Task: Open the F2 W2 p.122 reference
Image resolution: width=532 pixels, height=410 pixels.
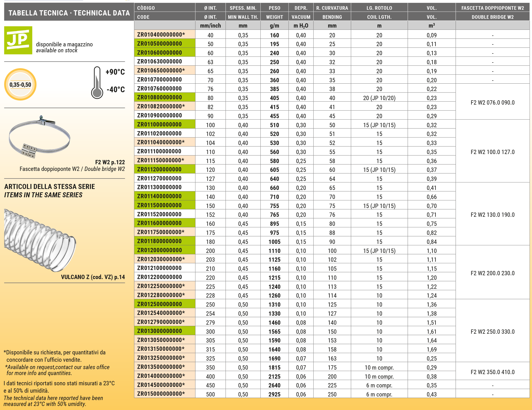Action: point(110,162)
